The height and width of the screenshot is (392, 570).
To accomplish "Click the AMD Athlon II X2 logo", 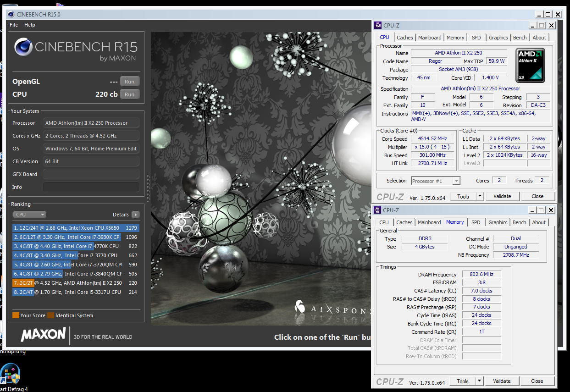I will coord(531,65).
